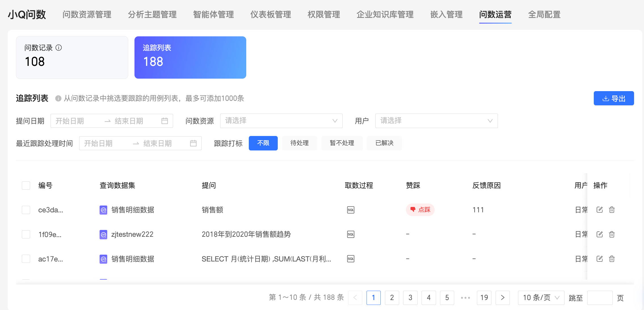Click the 导出 export button
The image size is (644, 310).
click(x=614, y=98)
